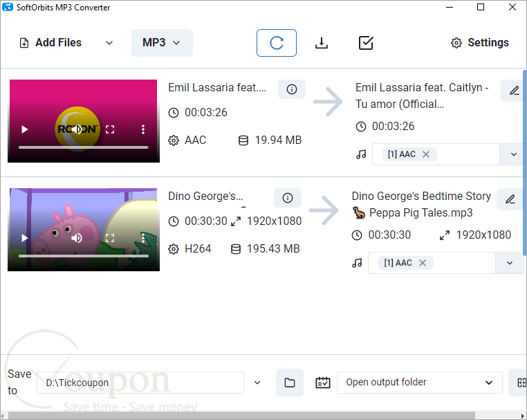
Task: Edit output name for Emil Lassaria track
Action: [514, 91]
